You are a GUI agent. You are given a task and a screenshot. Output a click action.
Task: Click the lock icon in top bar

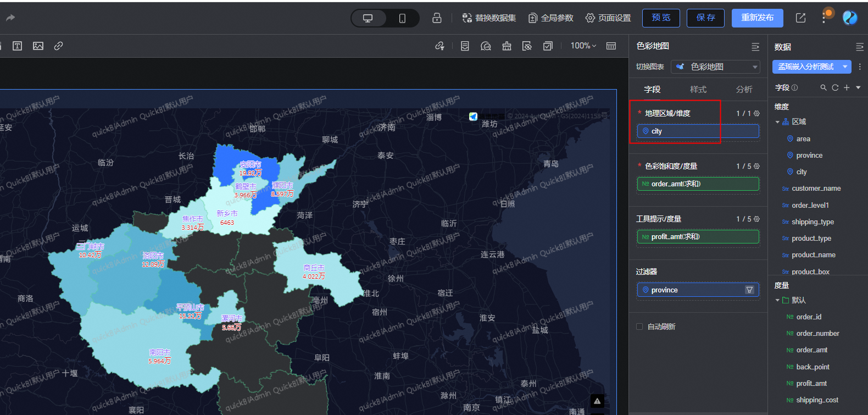point(437,18)
